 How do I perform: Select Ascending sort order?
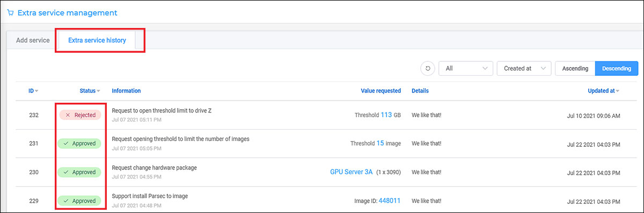(575, 68)
